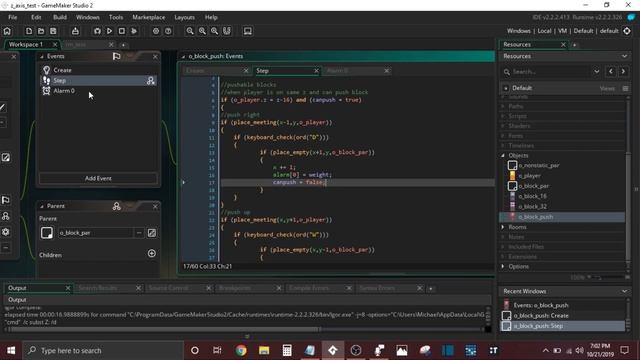Collapse the Parent panel triangle

pos(42,206)
